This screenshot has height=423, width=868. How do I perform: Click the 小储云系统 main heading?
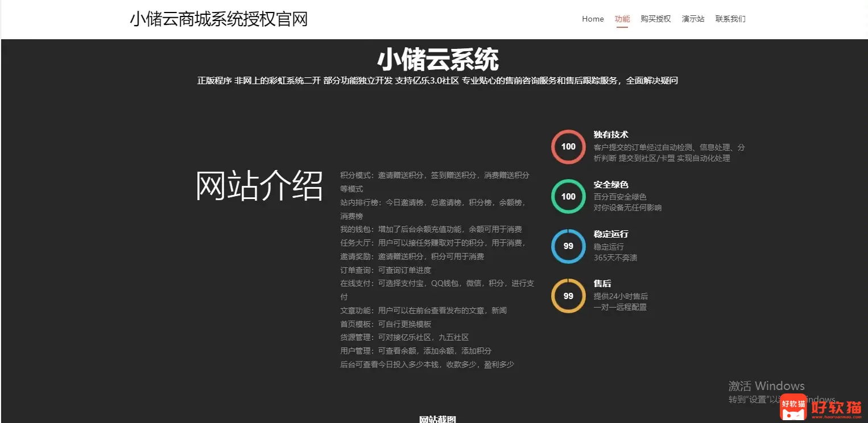(x=437, y=59)
